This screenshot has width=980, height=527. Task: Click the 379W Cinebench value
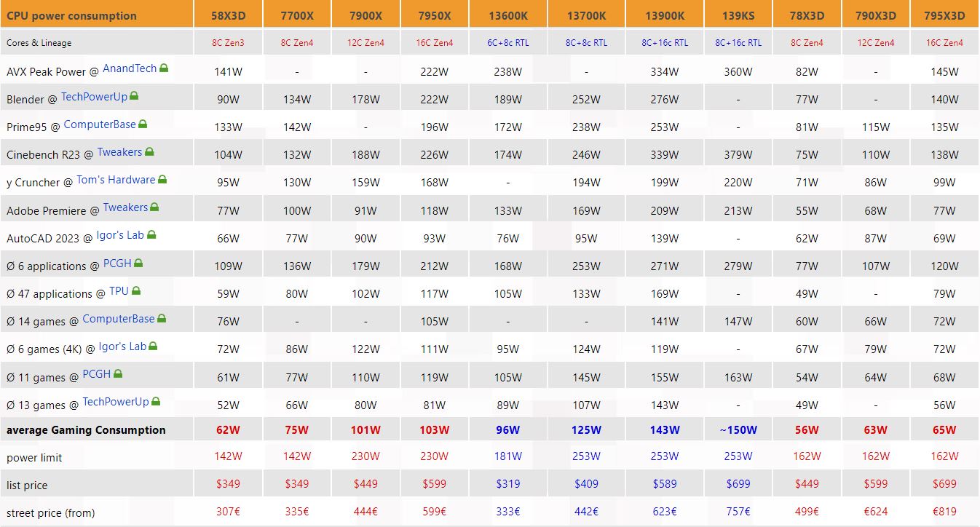click(x=738, y=154)
